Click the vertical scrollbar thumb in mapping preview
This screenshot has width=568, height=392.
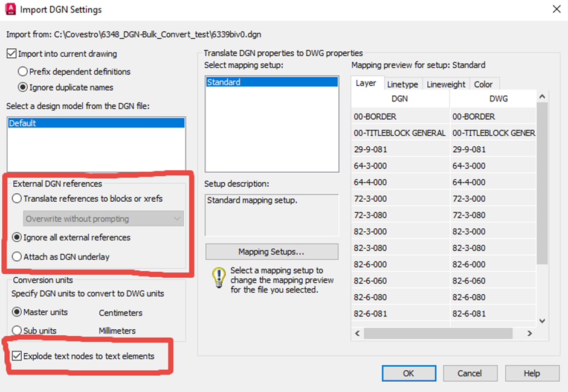542,183
